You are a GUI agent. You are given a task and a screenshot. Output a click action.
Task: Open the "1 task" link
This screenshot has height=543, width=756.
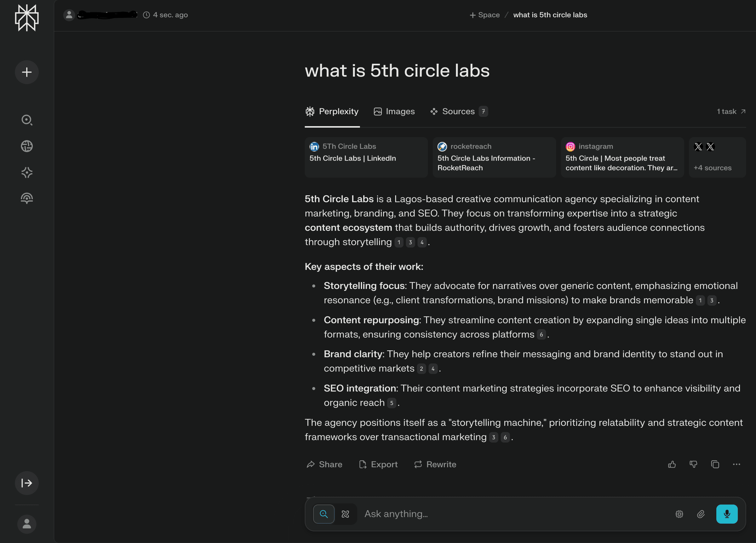pyautogui.click(x=731, y=111)
